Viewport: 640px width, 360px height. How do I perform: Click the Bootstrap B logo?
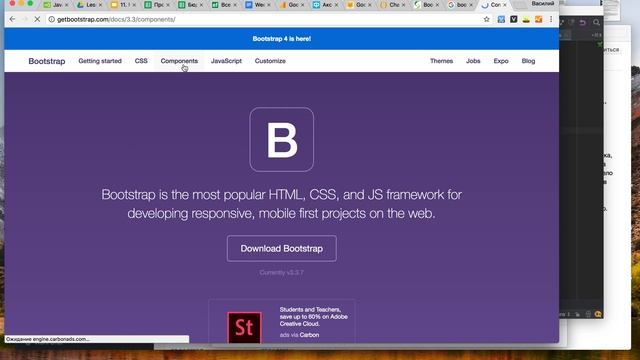tap(282, 139)
